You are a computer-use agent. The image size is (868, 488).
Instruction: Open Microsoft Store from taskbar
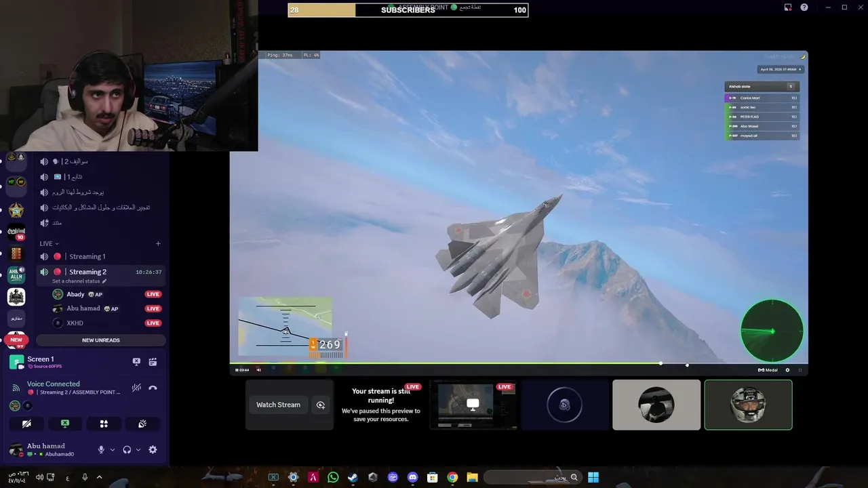(x=433, y=477)
